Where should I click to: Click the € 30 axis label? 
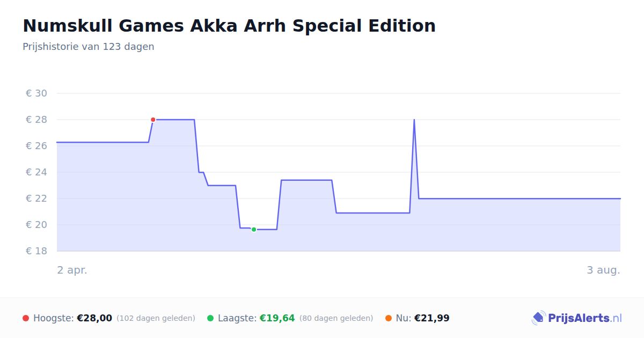pos(36,93)
